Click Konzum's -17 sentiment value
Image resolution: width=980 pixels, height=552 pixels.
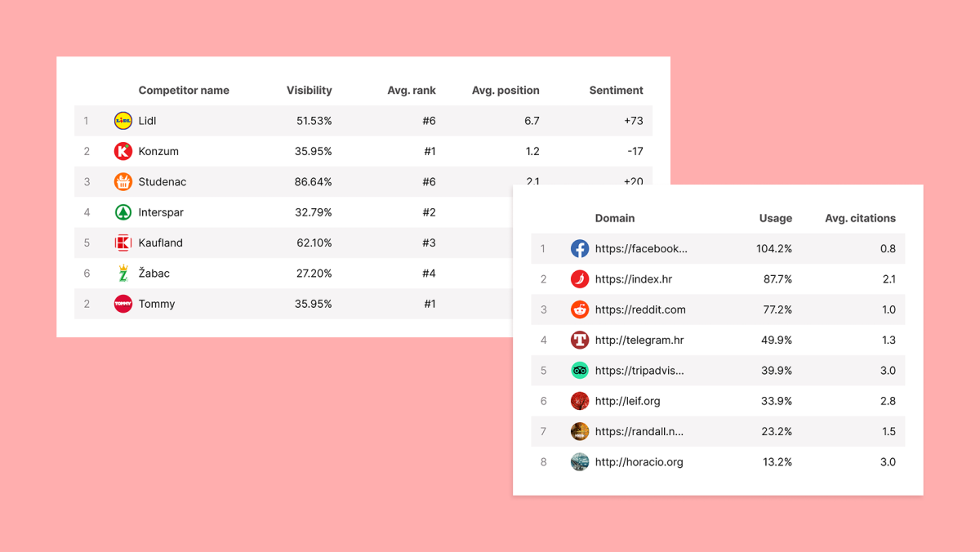click(634, 151)
